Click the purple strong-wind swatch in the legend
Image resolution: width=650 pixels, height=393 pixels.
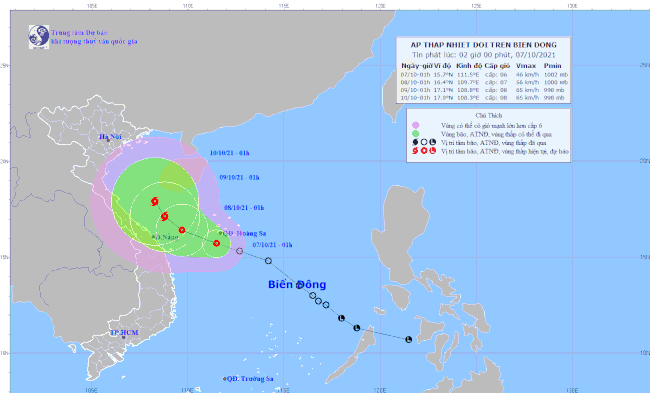tap(415, 125)
